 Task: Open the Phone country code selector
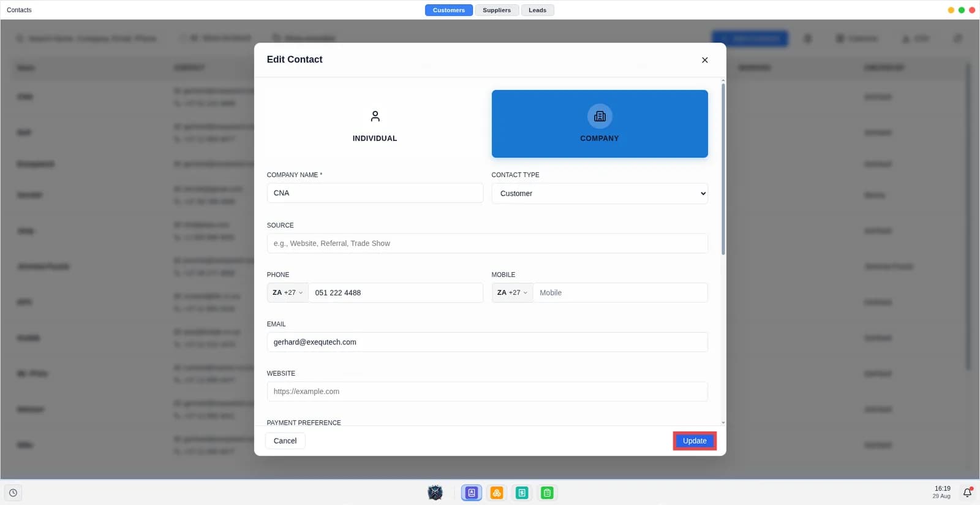[288, 293]
